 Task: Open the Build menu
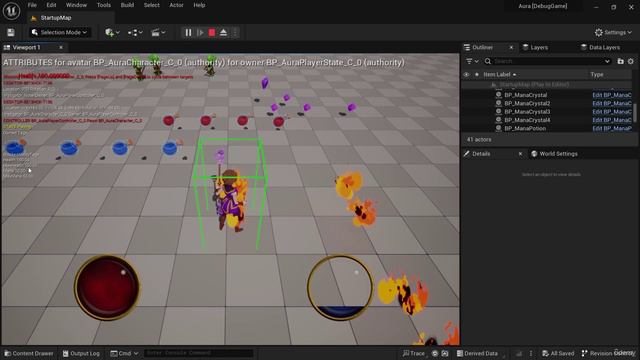(127, 5)
